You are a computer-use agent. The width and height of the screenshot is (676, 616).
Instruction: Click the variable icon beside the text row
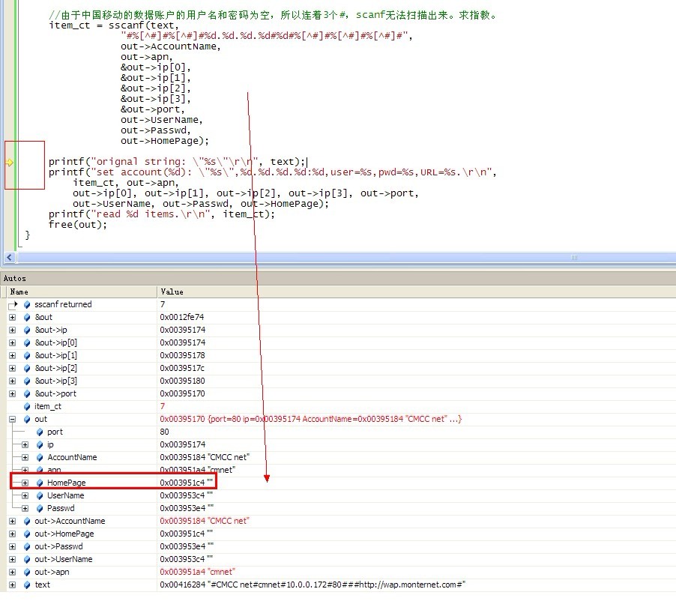click(x=27, y=585)
